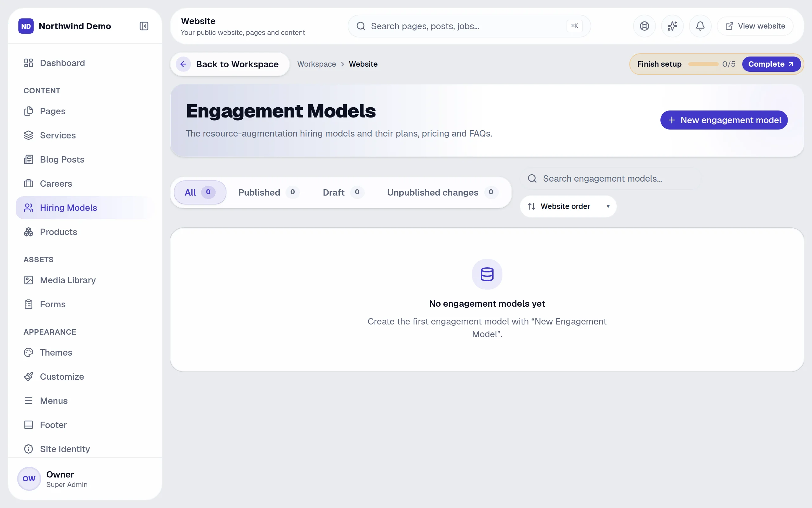
Task: Select the All filter tab
Action: (200, 192)
